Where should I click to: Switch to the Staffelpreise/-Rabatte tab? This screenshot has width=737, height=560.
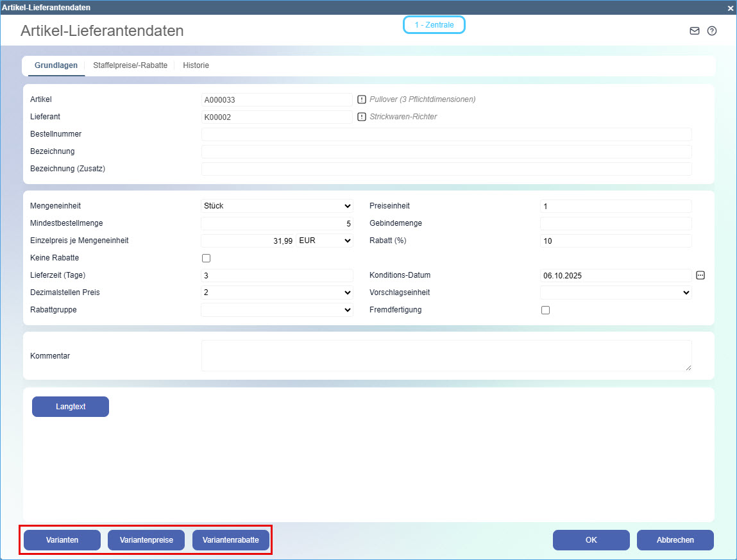[x=130, y=65]
